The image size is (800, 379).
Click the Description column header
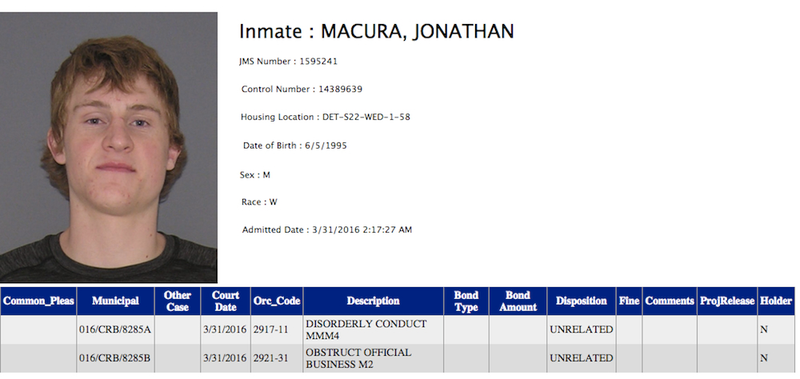(x=373, y=301)
